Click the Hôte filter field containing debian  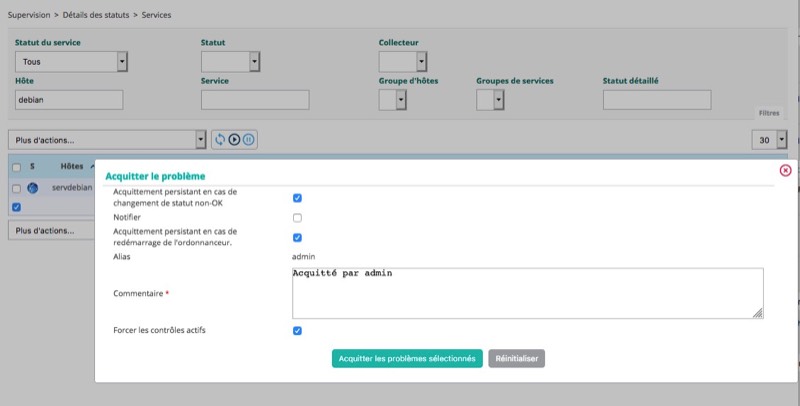click(x=69, y=100)
